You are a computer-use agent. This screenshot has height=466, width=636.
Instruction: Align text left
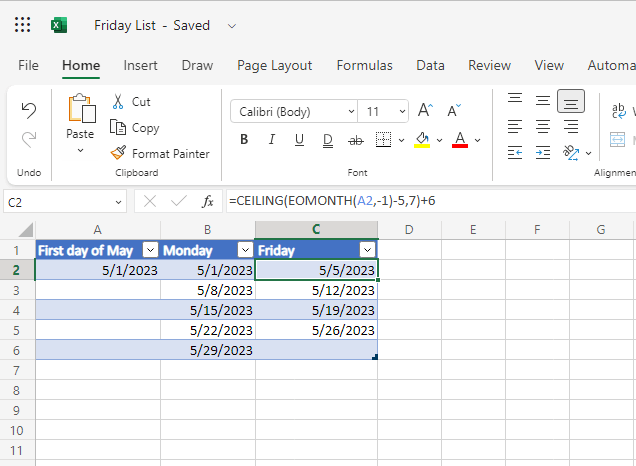point(515,127)
